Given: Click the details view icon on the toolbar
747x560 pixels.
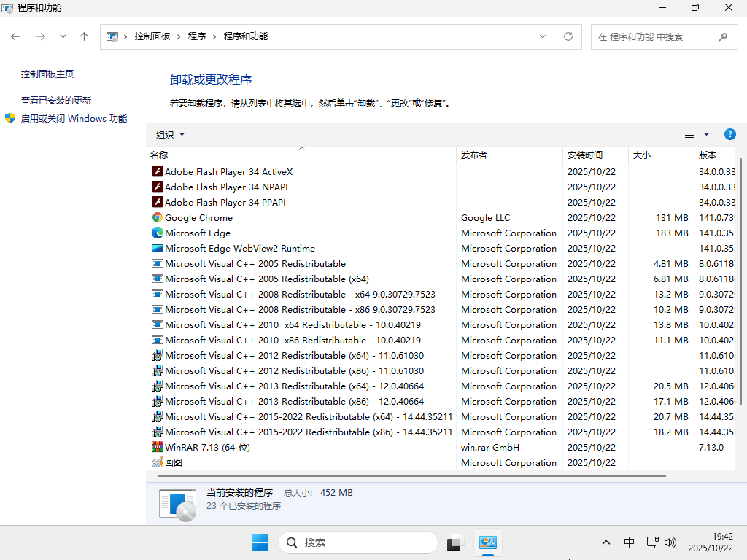Looking at the screenshot, I should tap(689, 134).
